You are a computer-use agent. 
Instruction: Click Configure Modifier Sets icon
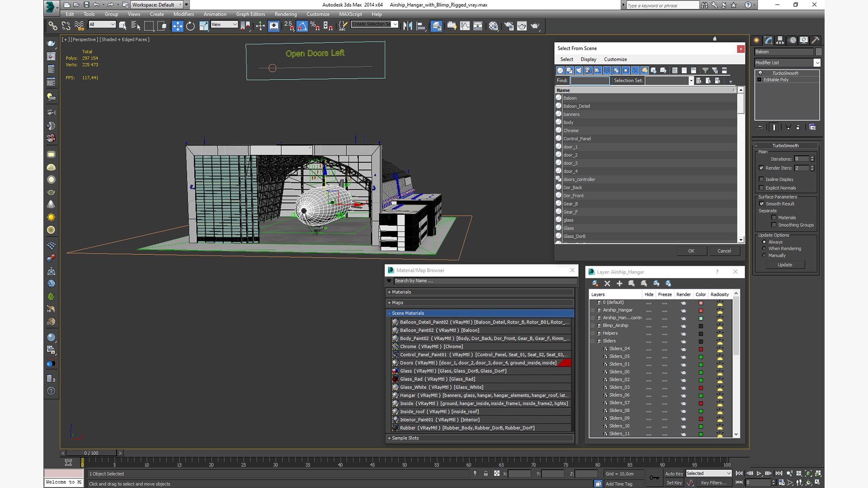coord(812,127)
